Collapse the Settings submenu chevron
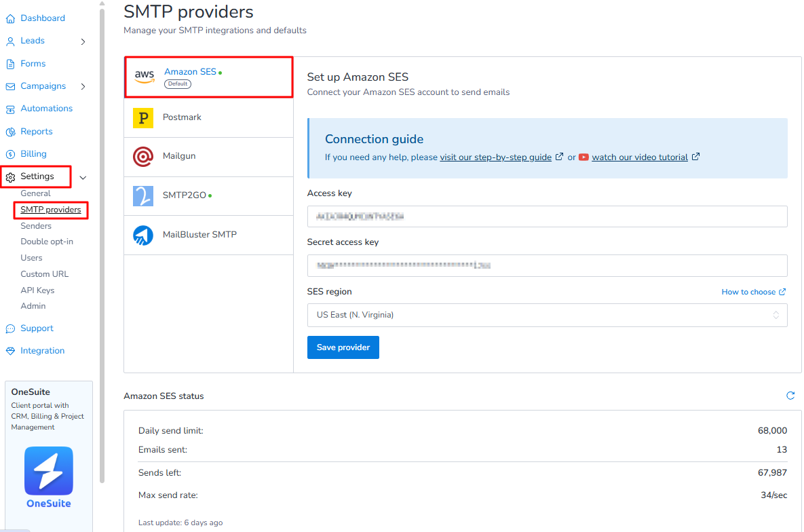 coord(83,178)
